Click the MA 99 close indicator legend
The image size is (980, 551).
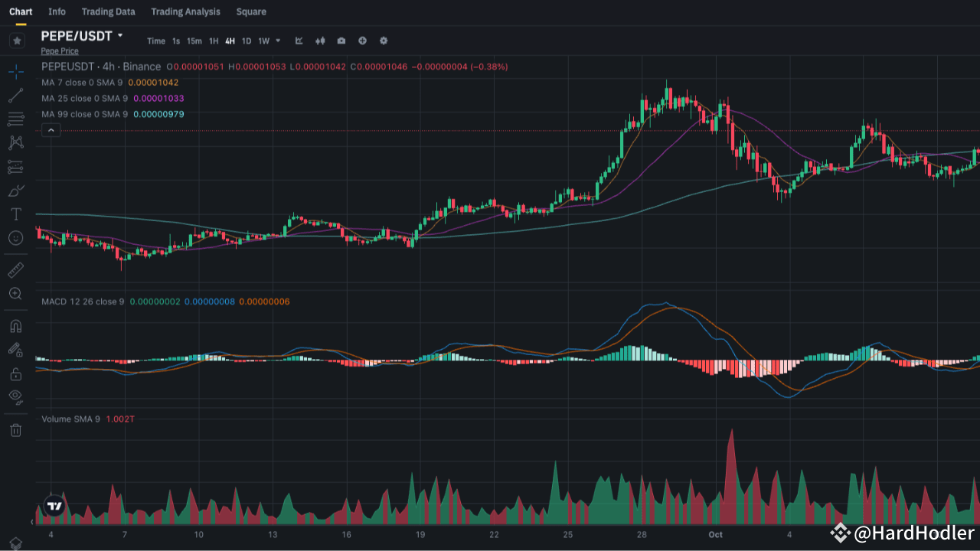coord(84,114)
